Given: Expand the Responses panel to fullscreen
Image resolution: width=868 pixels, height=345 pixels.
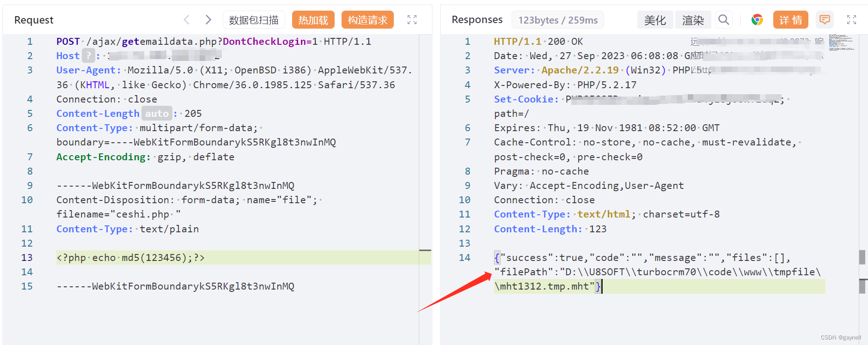Looking at the screenshot, I should pos(851,19).
